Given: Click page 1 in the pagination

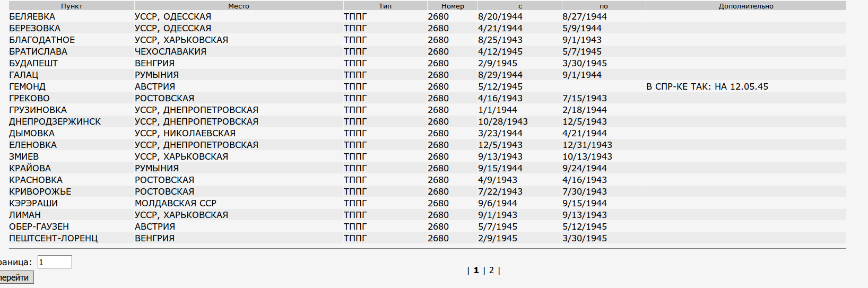Looking at the screenshot, I should [x=476, y=270].
